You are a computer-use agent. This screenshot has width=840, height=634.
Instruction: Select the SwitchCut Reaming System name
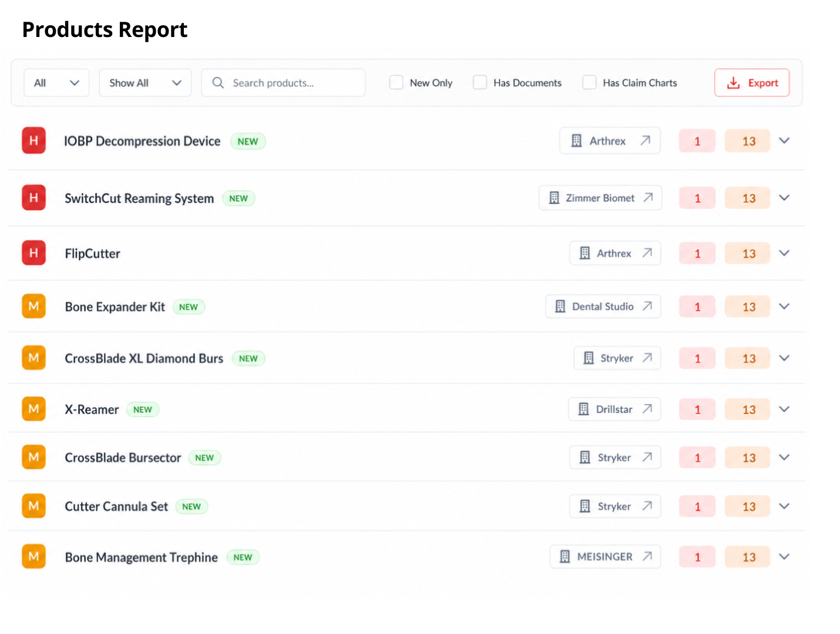click(x=139, y=198)
